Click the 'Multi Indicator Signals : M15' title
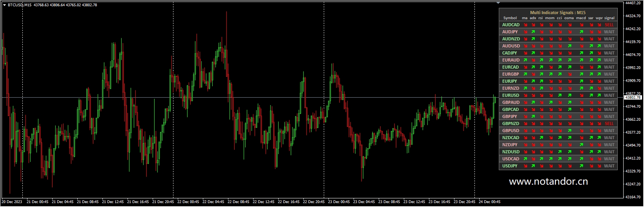Viewport: 644px width, 207px height. click(x=558, y=13)
